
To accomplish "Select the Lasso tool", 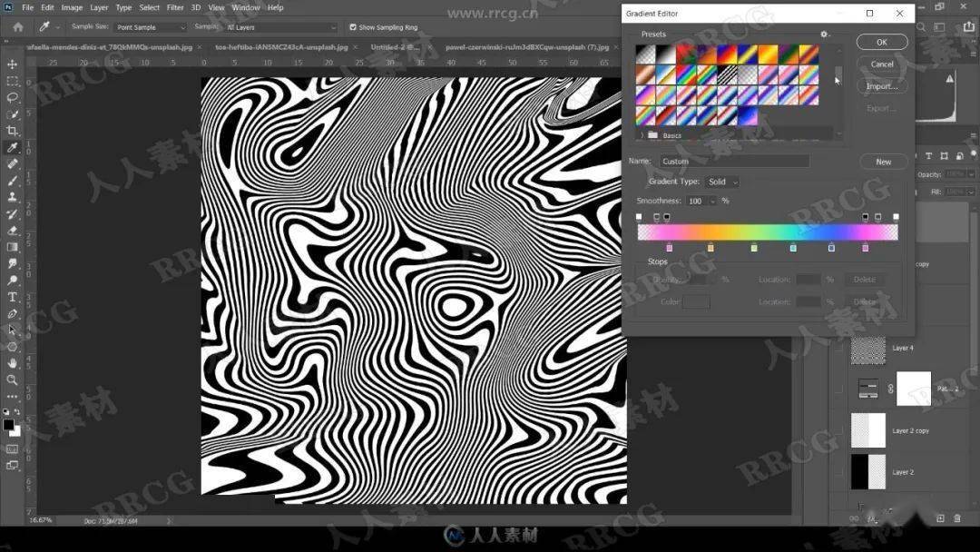I will 12,97.
